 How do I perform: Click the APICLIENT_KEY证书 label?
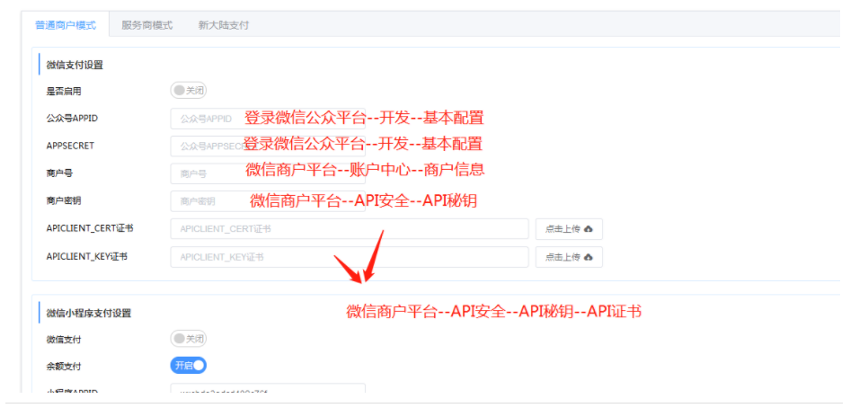click(x=87, y=256)
